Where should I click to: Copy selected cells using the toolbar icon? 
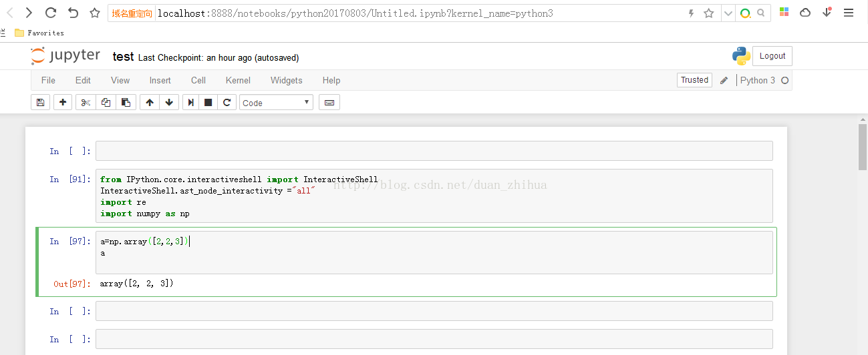coord(106,102)
